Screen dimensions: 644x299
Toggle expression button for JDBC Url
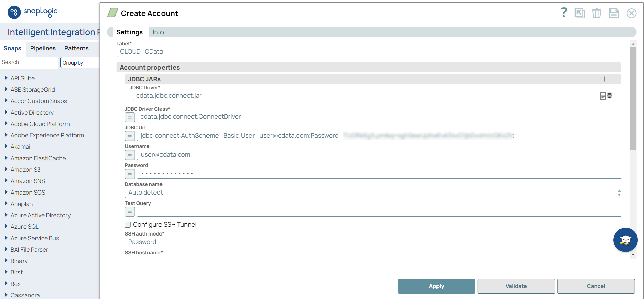(x=130, y=136)
